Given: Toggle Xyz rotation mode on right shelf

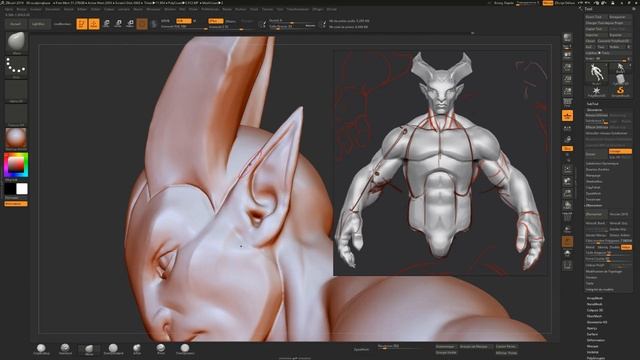Looking at the screenshot, I should click(x=567, y=148).
